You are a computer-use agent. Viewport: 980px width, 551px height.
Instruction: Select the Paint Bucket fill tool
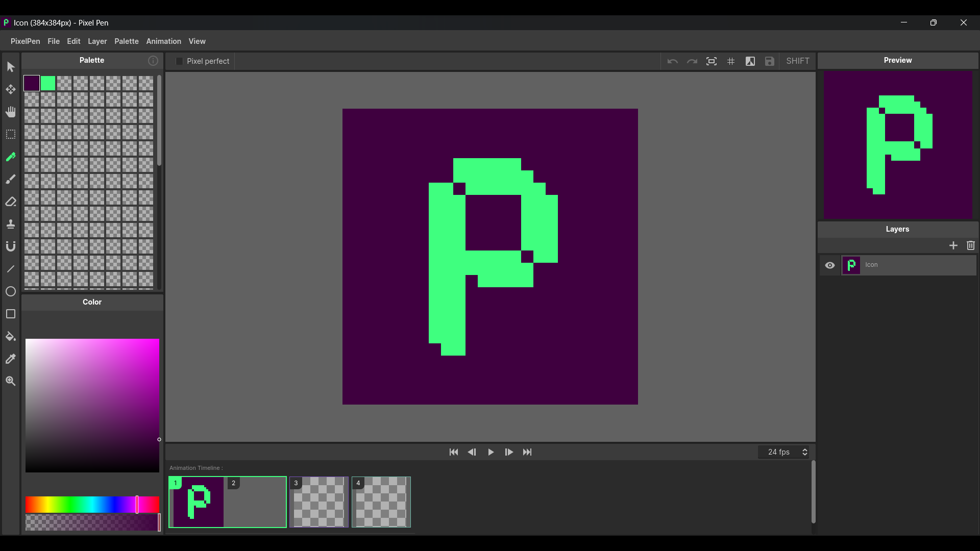point(11,336)
